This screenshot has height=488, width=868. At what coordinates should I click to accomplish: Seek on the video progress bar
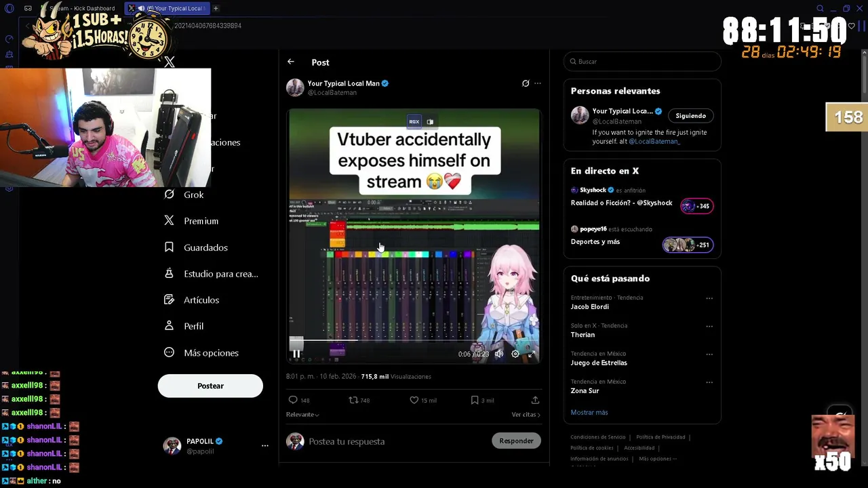(x=414, y=340)
